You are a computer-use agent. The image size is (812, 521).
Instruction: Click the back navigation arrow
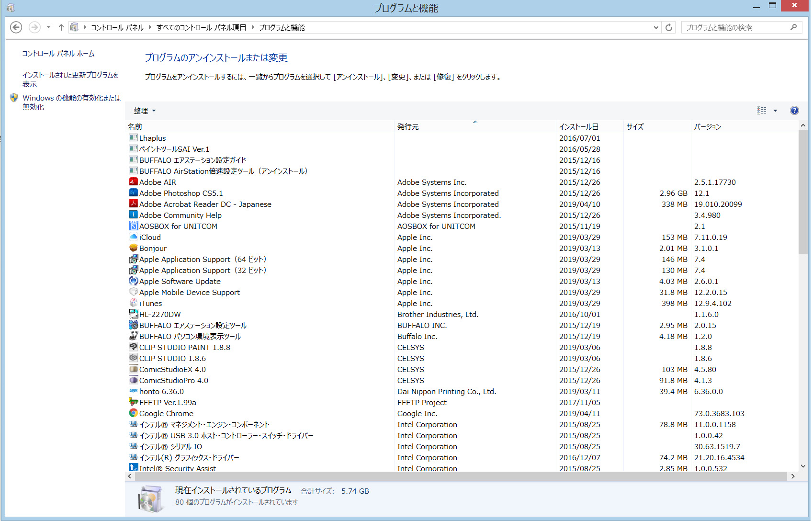point(16,27)
